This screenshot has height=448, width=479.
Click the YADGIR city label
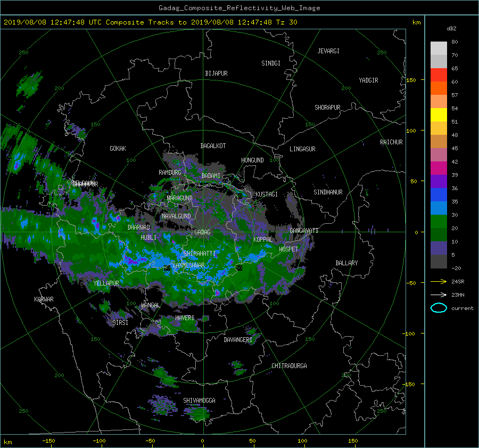tap(368, 80)
